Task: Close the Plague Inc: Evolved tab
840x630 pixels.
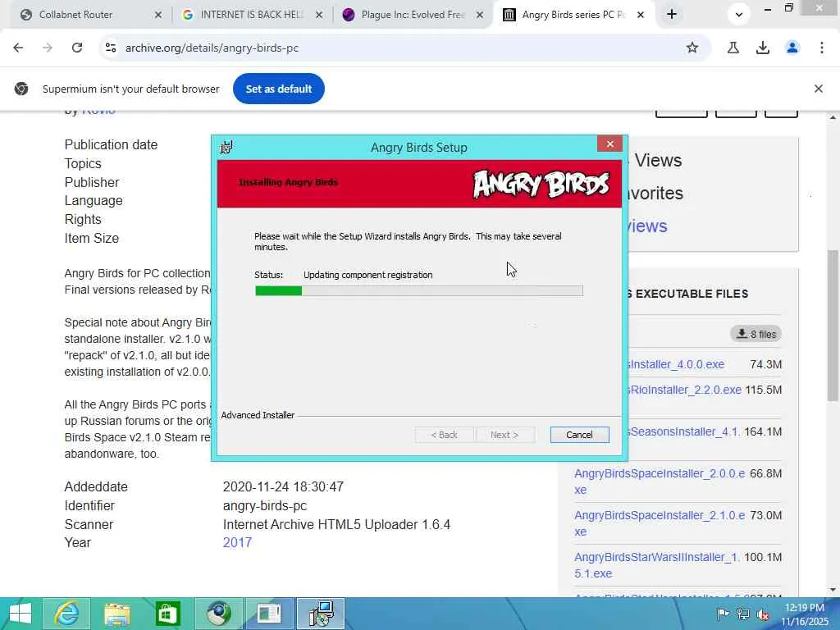Action: point(480,15)
